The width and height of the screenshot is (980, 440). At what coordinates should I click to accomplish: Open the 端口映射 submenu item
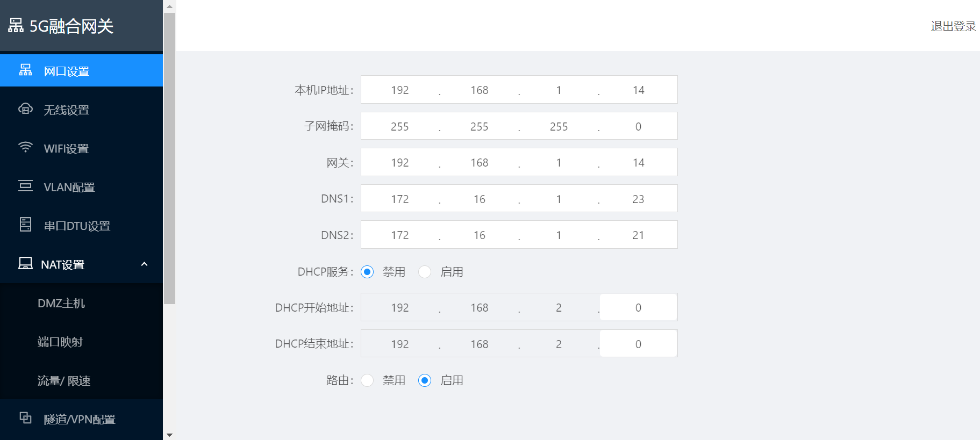(60, 342)
